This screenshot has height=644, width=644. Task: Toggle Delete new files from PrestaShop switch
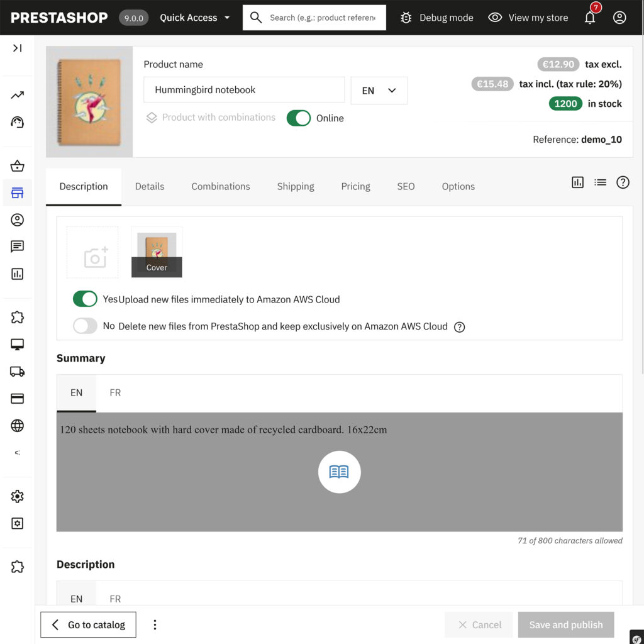[x=85, y=326]
